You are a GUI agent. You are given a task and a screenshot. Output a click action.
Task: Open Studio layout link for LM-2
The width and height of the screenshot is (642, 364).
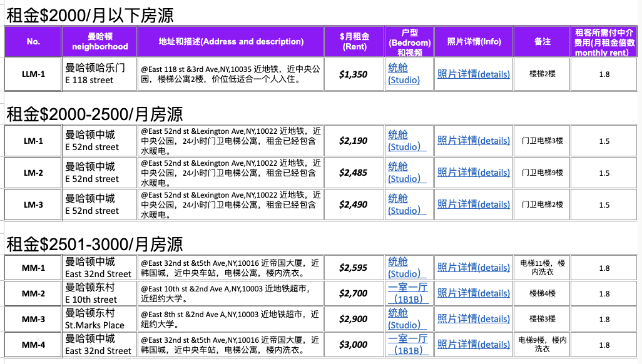[x=407, y=173]
